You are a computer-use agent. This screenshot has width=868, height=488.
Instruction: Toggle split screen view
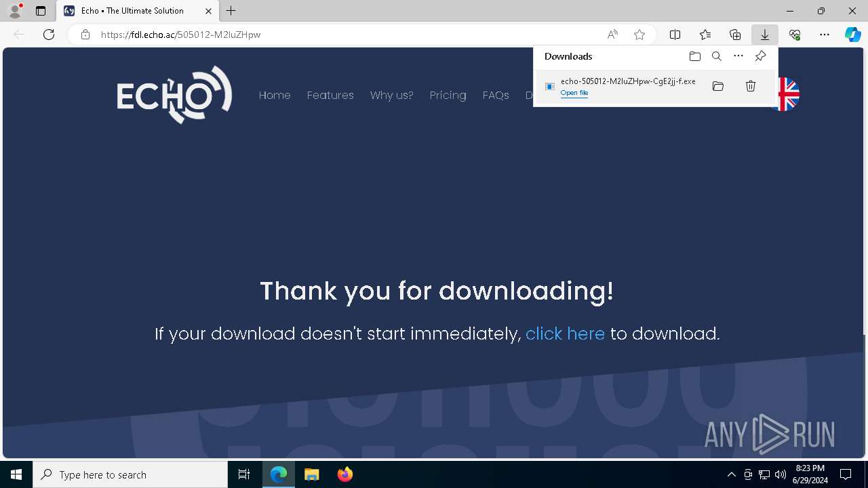pyautogui.click(x=675, y=35)
